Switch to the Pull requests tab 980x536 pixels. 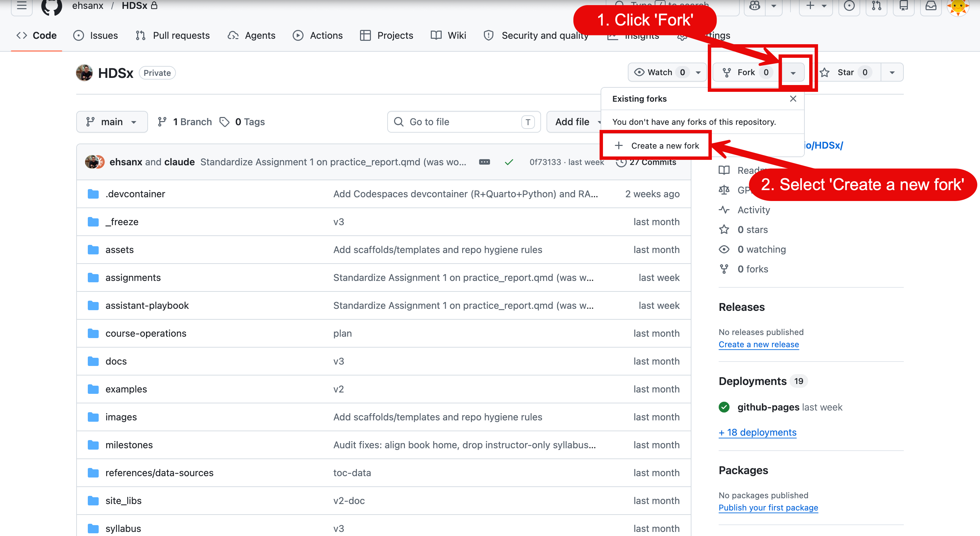coord(173,35)
